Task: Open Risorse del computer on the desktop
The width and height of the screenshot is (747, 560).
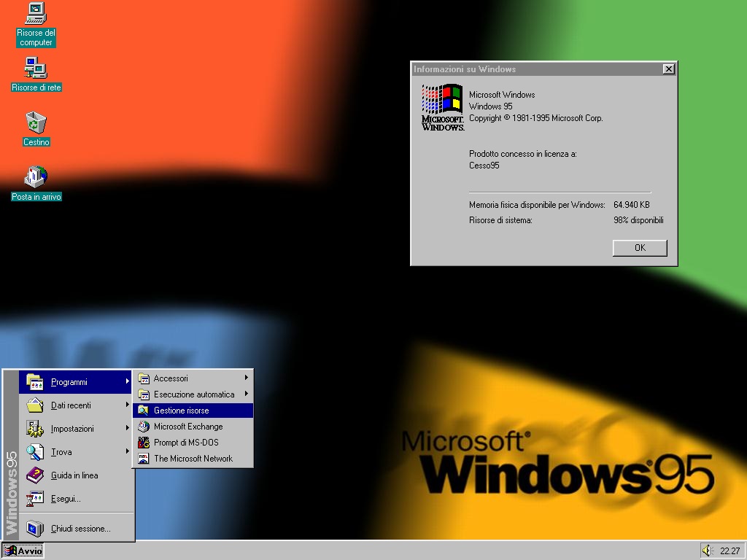Action: 34,15
